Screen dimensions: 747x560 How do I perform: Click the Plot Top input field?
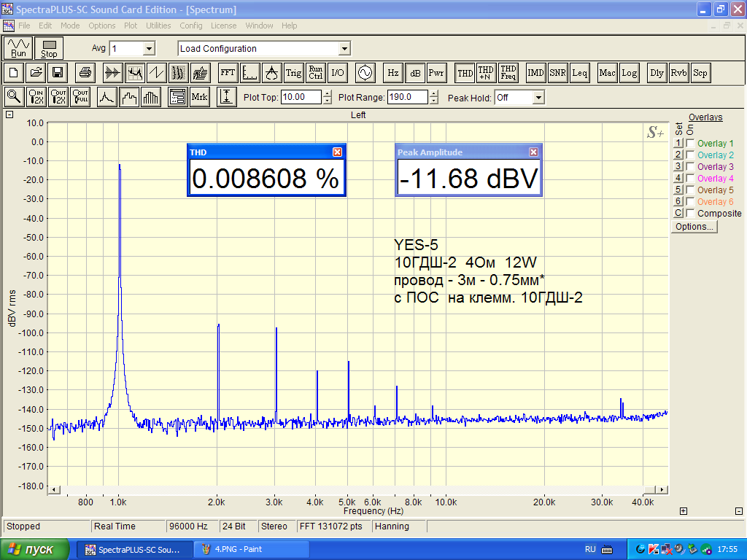(301, 97)
